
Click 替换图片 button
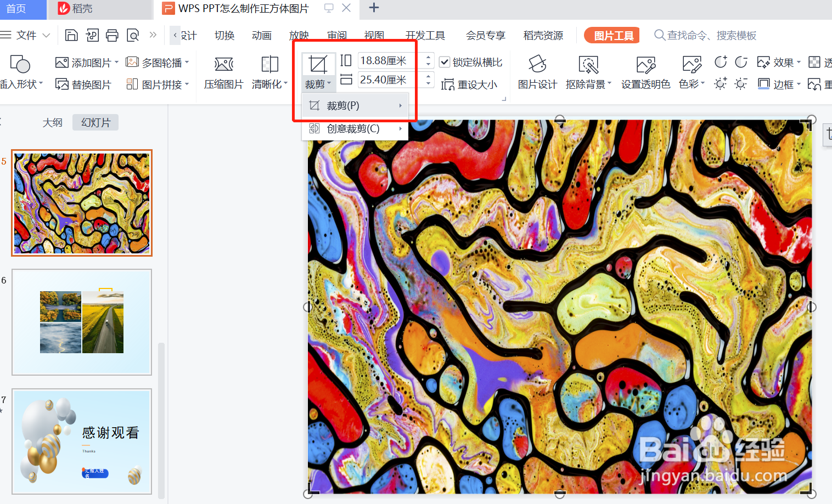pyautogui.click(x=83, y=84)
